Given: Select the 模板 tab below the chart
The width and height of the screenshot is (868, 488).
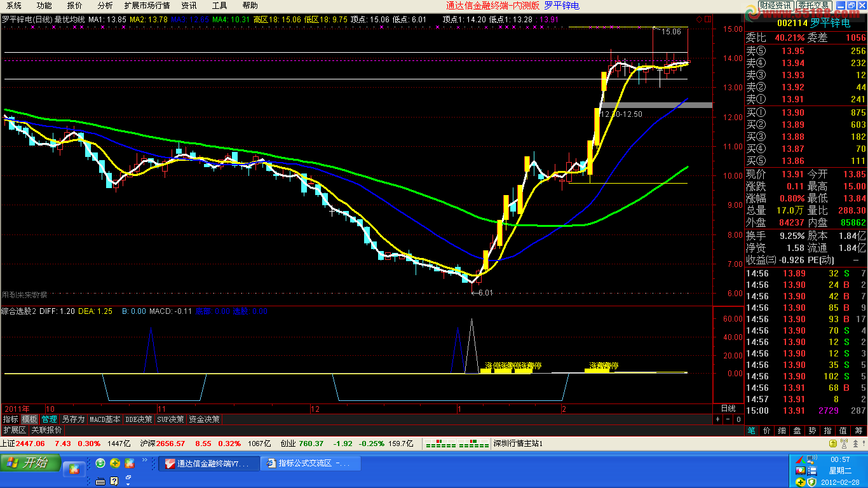Looking at the screenshot, I should [x=30, y=419].
